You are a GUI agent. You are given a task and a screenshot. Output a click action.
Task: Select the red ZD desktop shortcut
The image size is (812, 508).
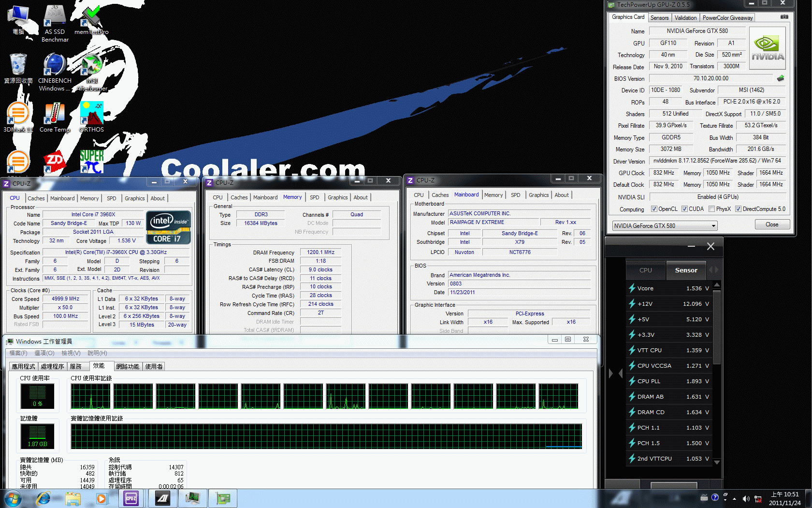click(54, 163)
